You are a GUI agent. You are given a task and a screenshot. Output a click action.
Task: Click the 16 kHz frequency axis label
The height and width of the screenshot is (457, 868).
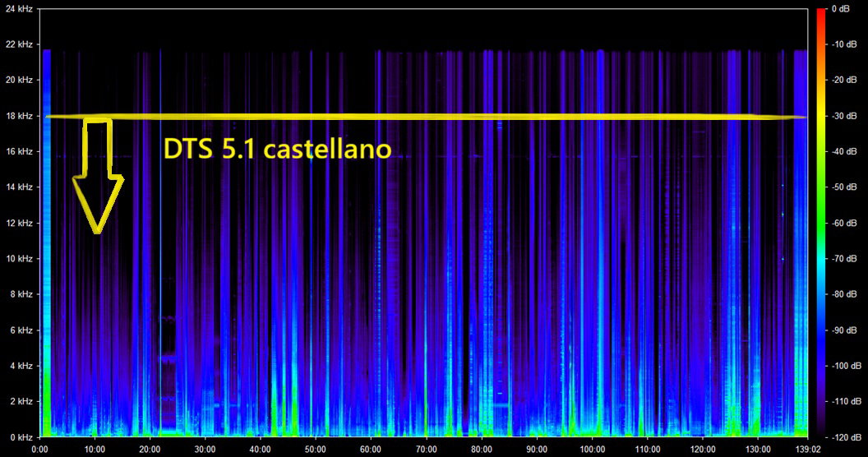19,151
